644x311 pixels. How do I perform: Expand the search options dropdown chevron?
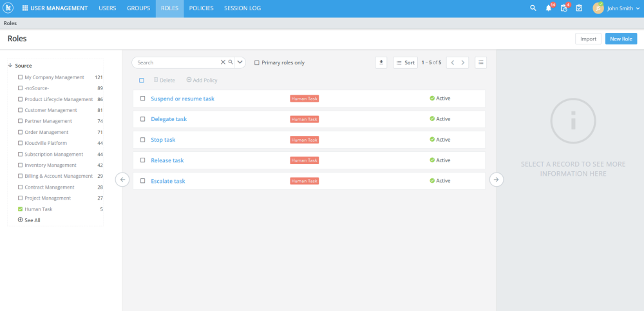click(x=240, y=62)
